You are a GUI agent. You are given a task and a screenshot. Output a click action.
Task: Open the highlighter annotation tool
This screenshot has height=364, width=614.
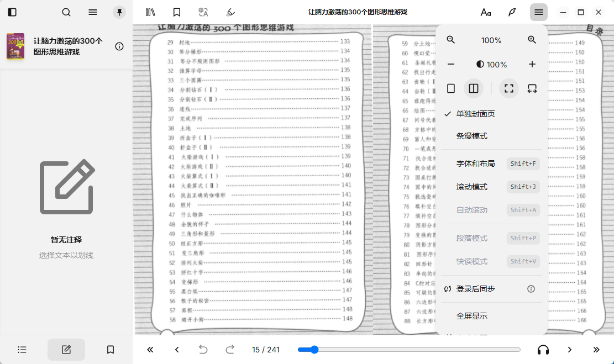230,12
